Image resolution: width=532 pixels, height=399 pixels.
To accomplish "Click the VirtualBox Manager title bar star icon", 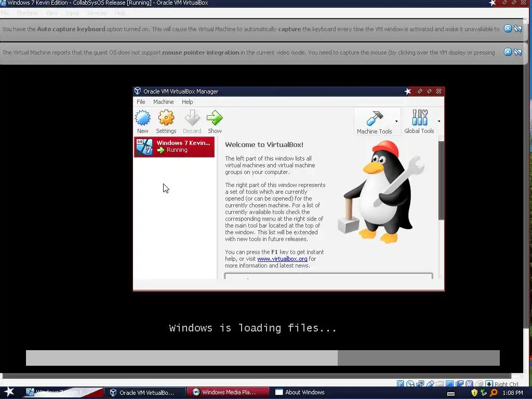I will pos(408,91).
